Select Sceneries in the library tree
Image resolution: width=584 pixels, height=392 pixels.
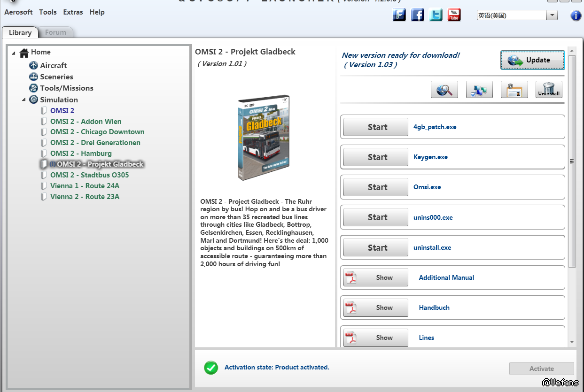tap(56, 77)
